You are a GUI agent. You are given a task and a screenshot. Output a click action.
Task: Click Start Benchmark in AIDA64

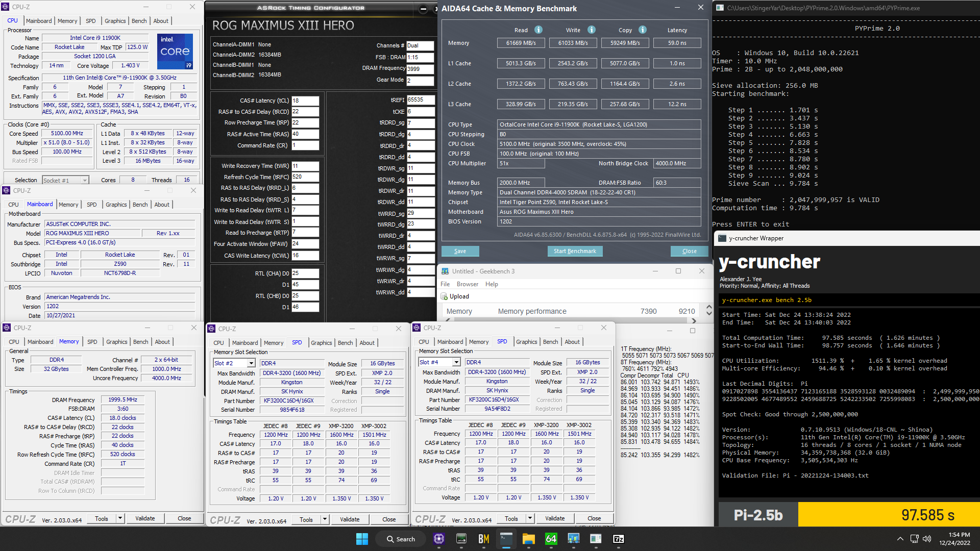575,251
